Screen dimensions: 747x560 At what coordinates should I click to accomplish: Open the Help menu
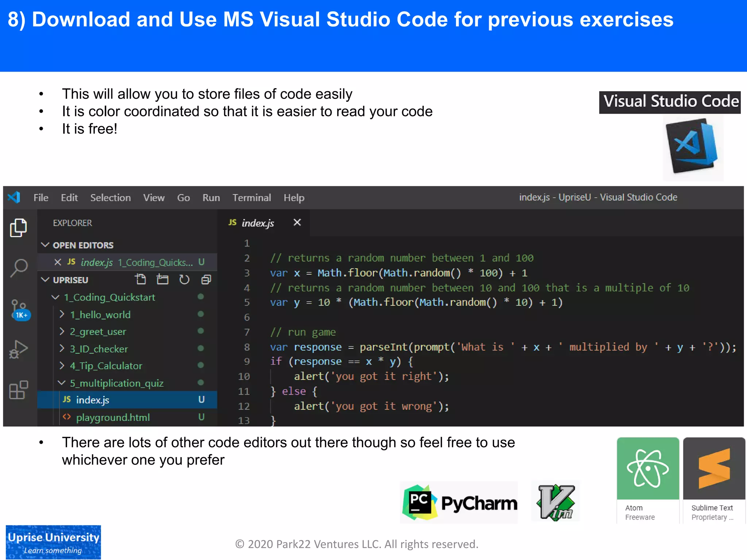pos(294,198)
